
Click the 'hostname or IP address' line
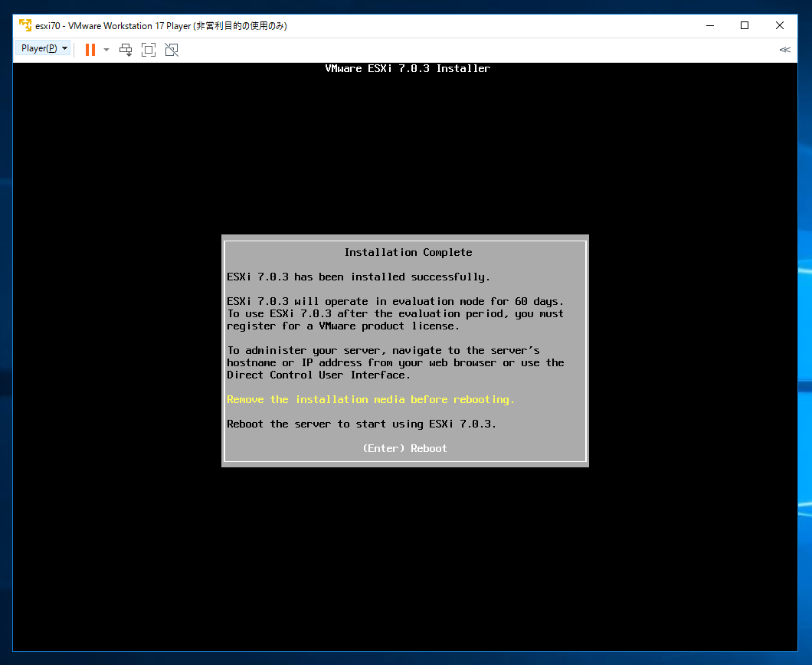tap(395, 363)
